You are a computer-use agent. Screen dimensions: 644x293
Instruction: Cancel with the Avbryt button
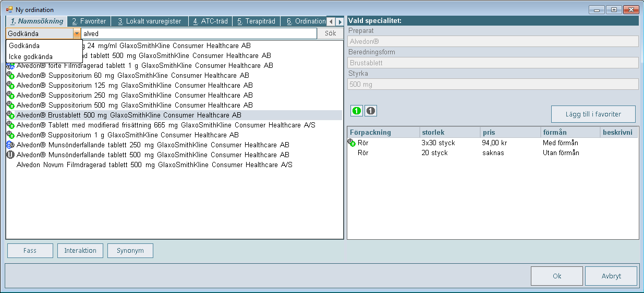[x=611, y=276]
